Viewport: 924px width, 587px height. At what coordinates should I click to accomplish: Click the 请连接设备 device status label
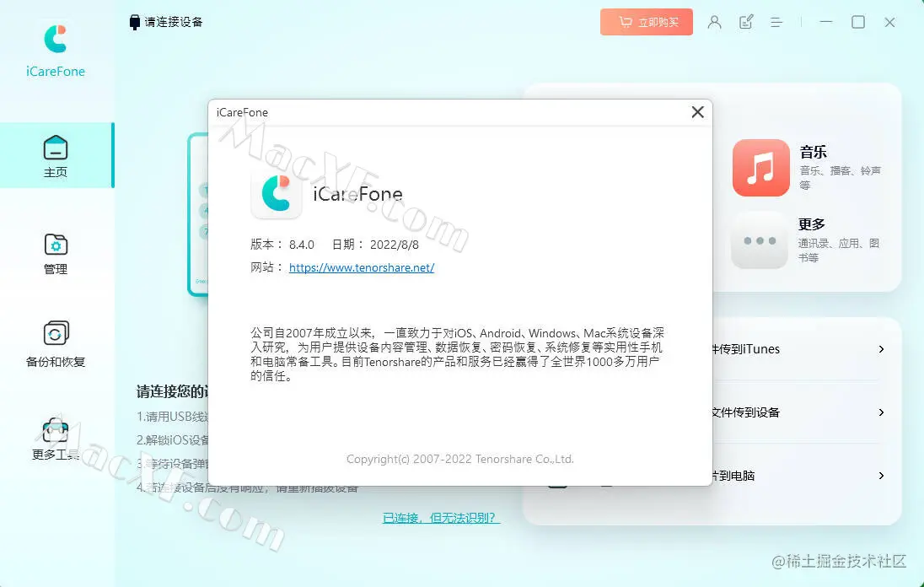coord(174,22)
